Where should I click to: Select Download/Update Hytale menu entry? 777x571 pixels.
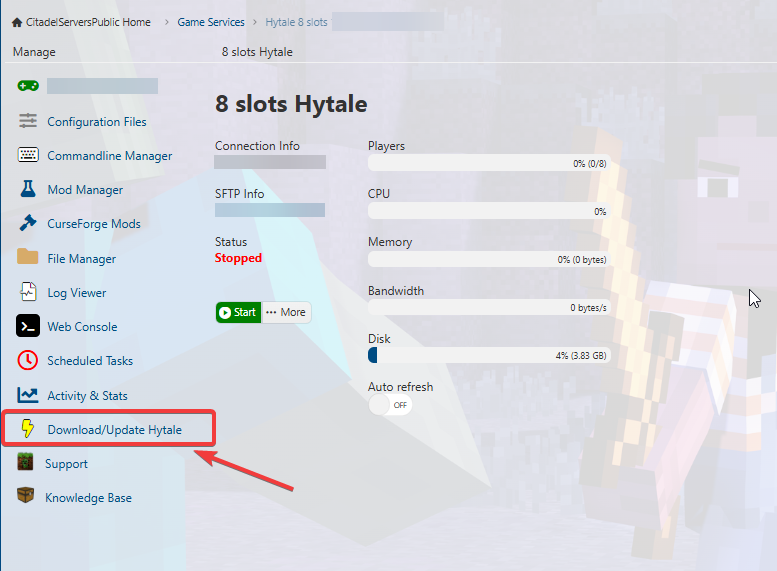(x=114, y=429)
